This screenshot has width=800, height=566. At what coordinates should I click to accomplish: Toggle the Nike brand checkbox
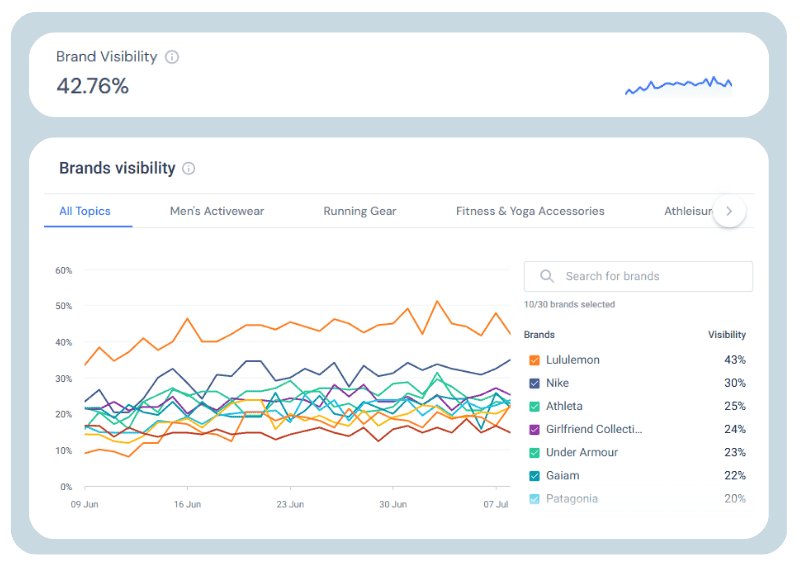(x=534, y=383)
